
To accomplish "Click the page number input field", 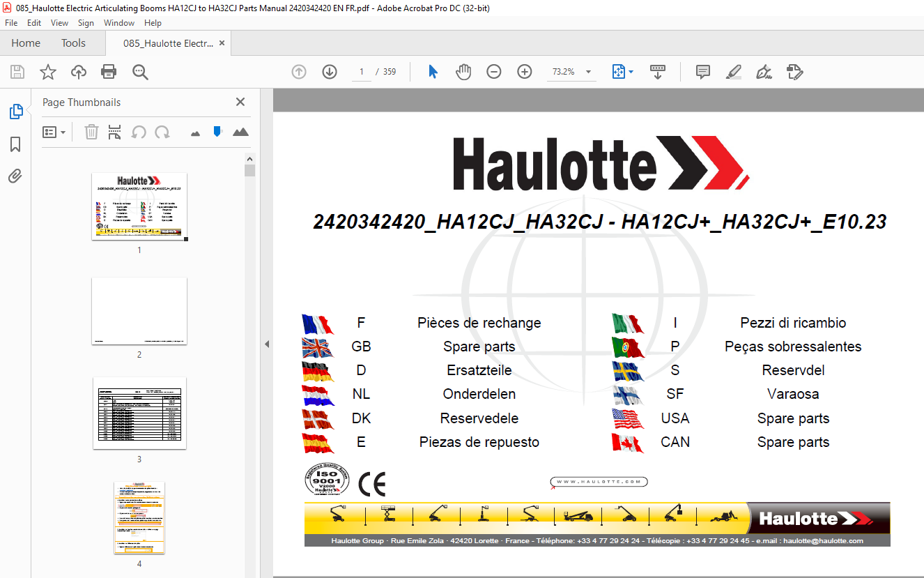I will 361,72.
